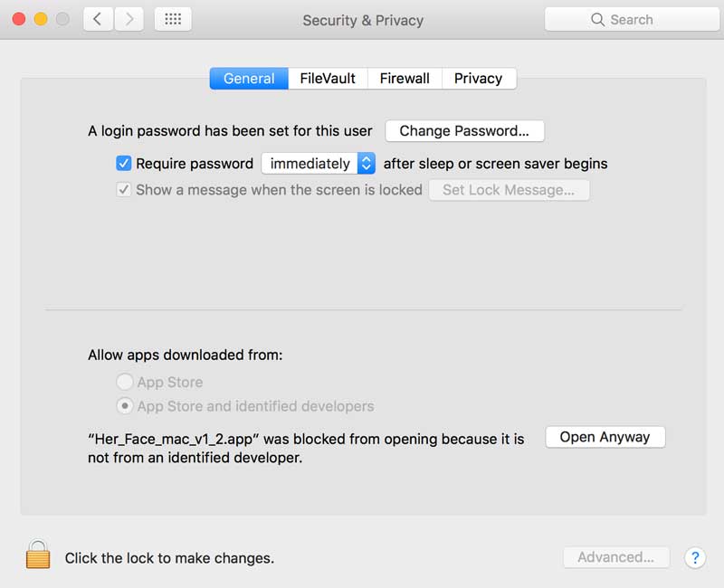Click Open Anyway for the blocked app

pos(605,437)
